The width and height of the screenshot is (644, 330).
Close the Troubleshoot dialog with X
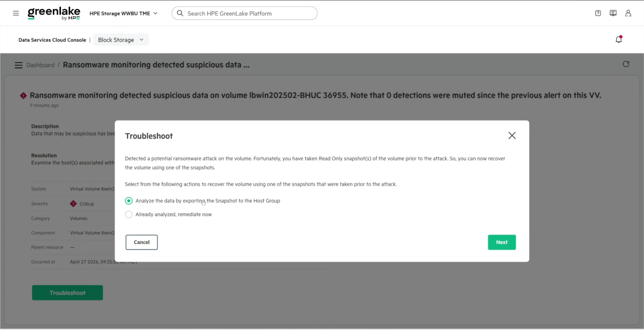(x=512, y=135)
